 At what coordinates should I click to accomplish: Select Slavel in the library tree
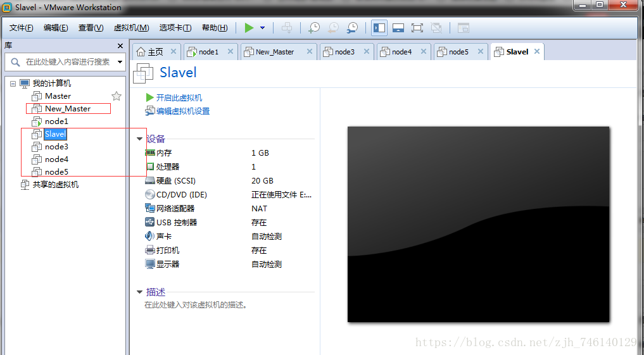pyautogui.click(x=55, y=134)
